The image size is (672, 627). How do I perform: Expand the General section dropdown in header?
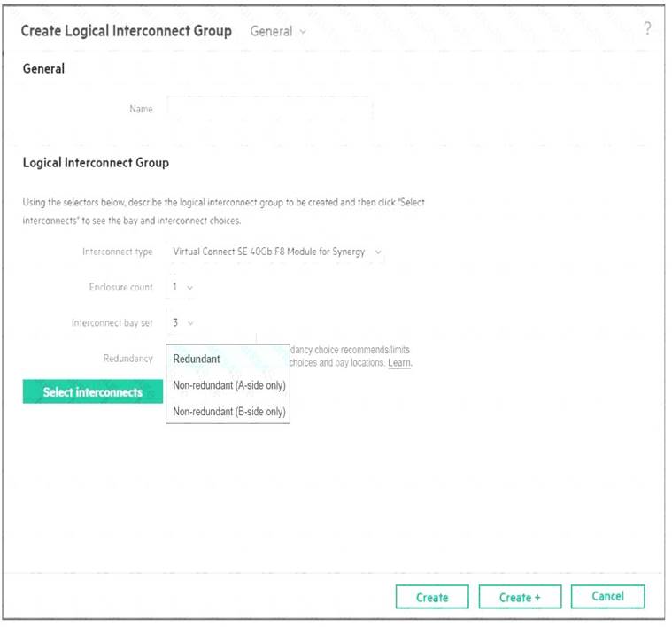278,31
